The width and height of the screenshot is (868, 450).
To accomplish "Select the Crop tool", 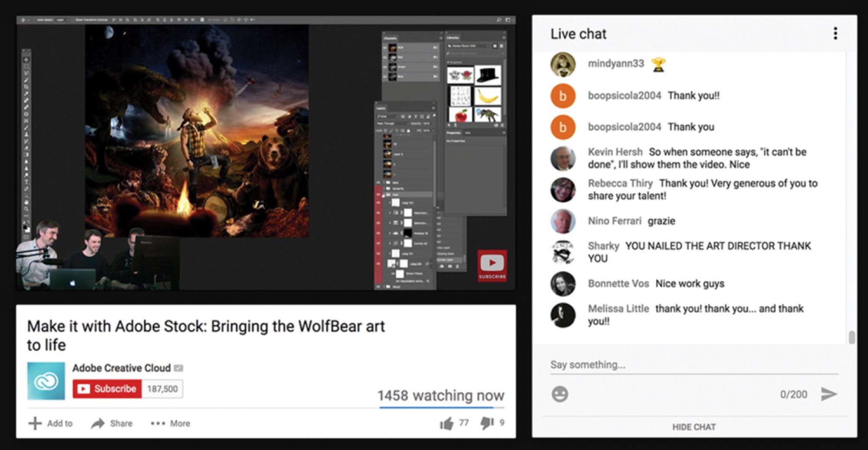I will pyautogui.click(x=26, y=87).
